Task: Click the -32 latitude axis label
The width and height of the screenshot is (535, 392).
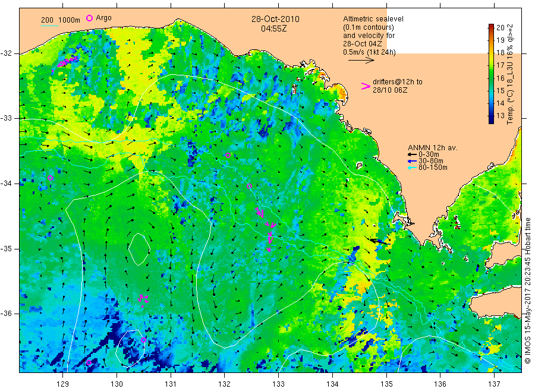Action: [x=6, y=53]
